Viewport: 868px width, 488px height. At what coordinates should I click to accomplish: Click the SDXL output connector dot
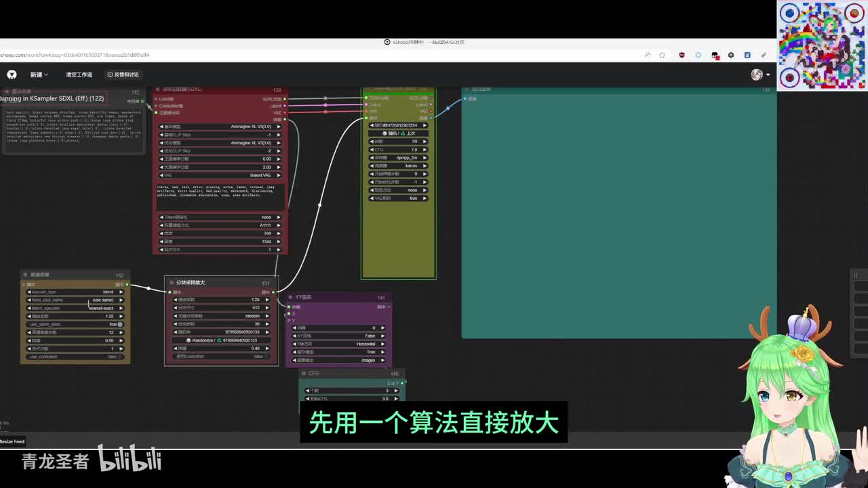285,99
